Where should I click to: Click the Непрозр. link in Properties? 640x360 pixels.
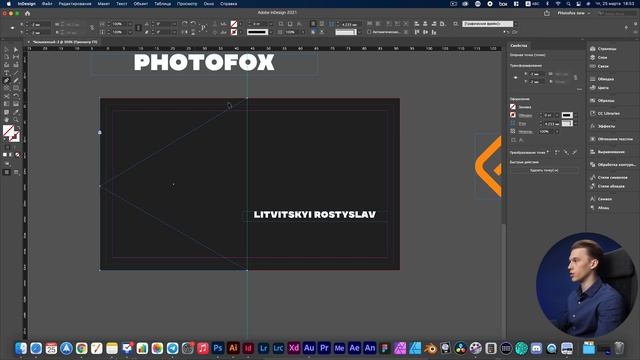coord(525,131)
